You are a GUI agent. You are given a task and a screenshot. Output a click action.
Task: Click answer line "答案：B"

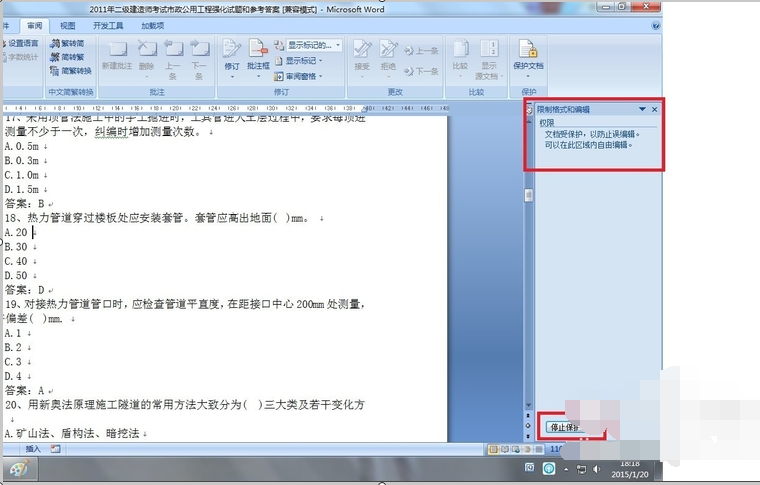coord(25,204)
